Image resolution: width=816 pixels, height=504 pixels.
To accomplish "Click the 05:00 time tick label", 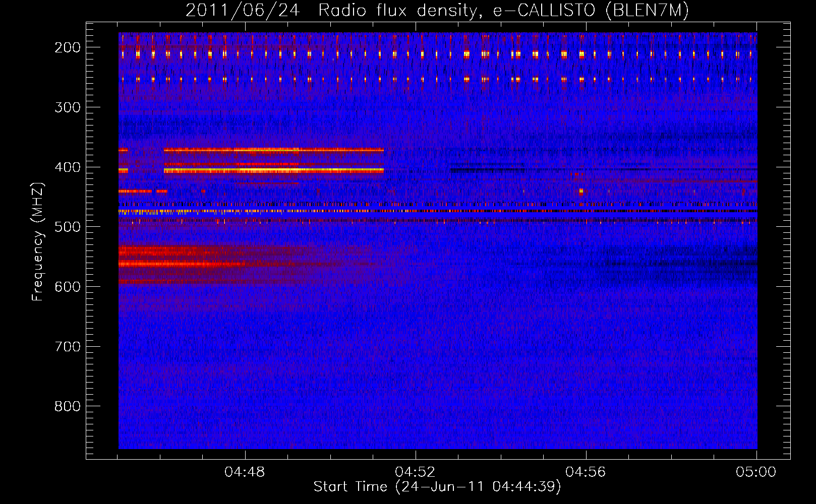I will click(x=756, y=472).
